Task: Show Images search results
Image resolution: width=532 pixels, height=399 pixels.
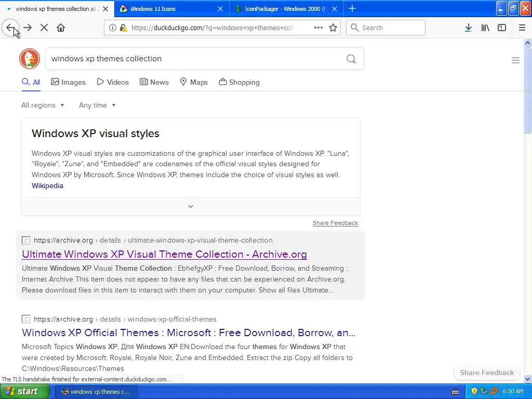Action: coord(68,82)
